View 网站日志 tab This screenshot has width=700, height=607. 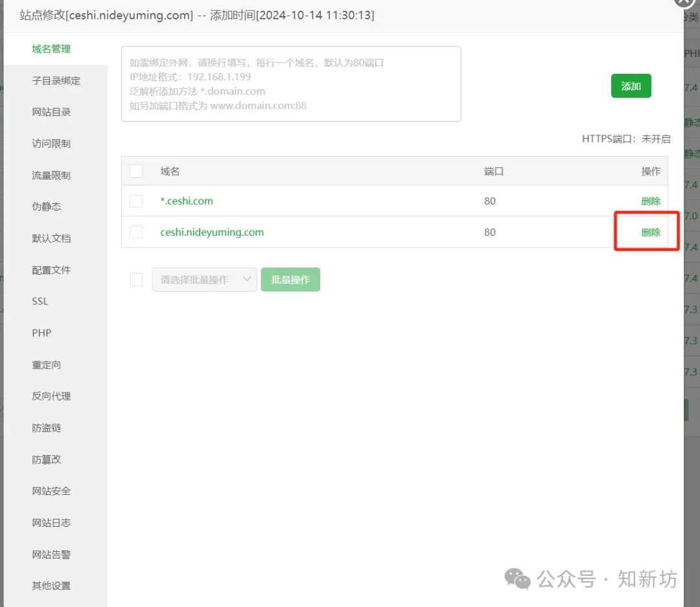51,523
